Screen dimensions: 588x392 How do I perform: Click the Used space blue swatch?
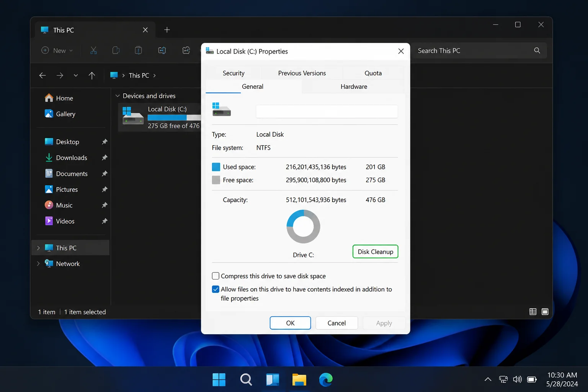(x=216, y=167)
